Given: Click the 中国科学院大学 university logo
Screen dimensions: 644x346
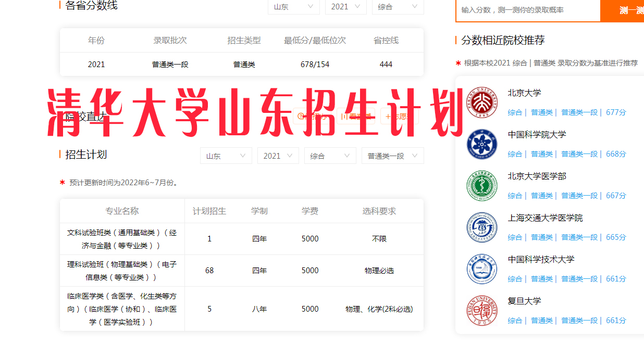Looking at the screenshot, I should (x=481, y=144).
